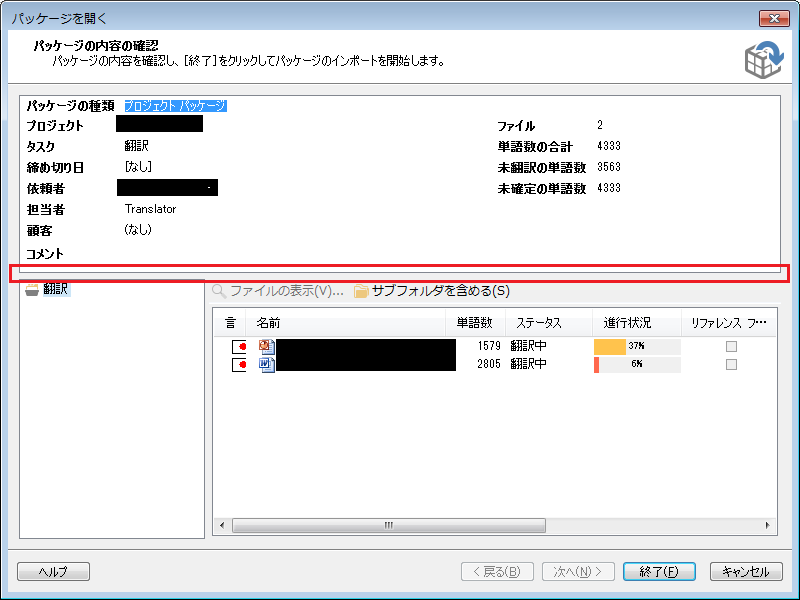Screen dimensions: 800x600
Task: Click PowerPoint file icon in 1579-word row
Action: coord(267,346)
